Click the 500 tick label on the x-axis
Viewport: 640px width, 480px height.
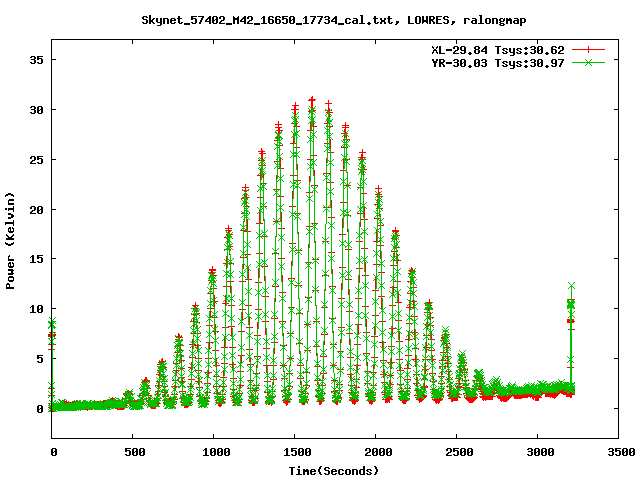[133, 452]
